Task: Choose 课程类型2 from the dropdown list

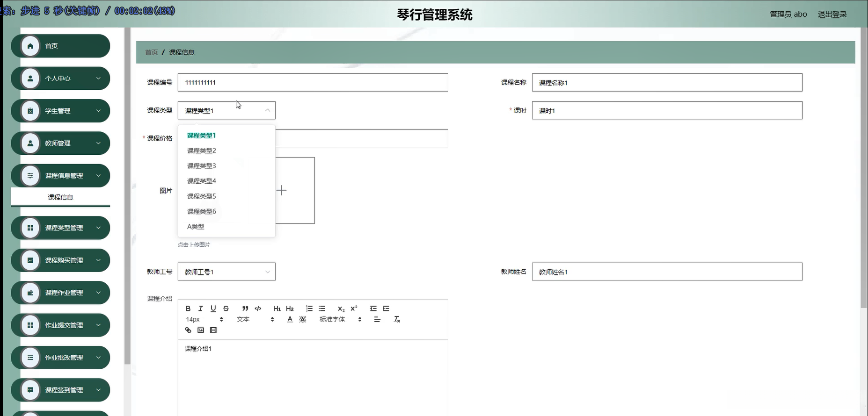Action: coord(226,151)
